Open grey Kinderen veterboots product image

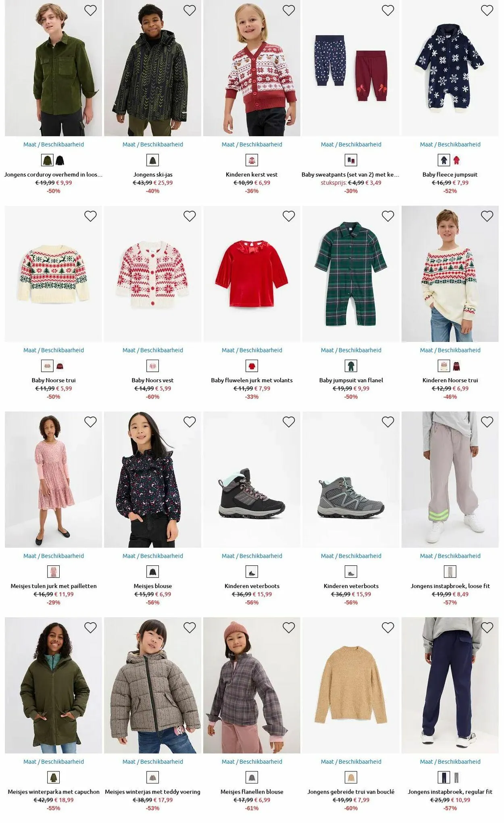click(x=351, y=479)
